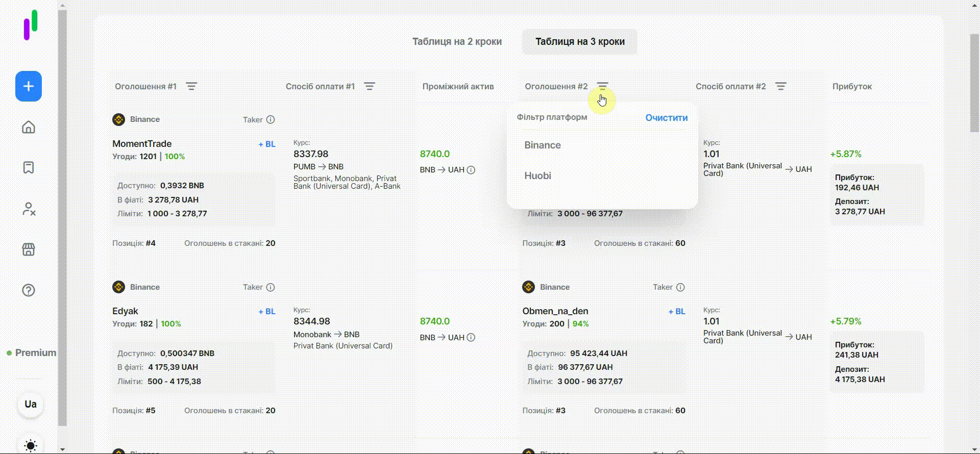
Task: Open the Ua language selector
Action: (31, 405)
